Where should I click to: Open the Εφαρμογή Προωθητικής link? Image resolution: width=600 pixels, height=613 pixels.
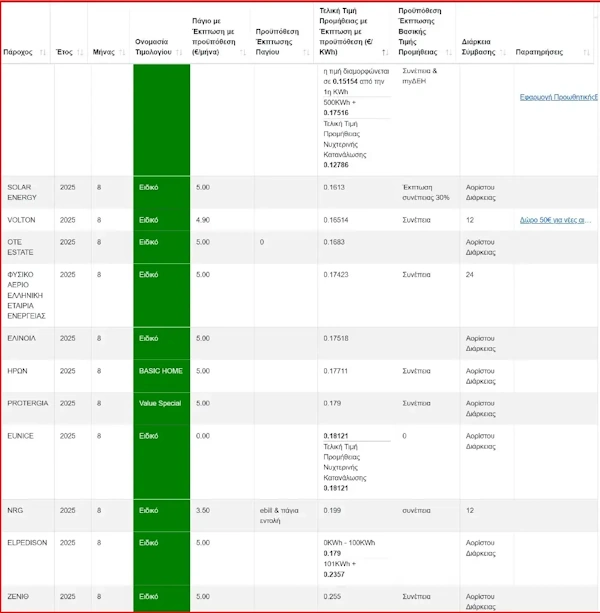(558, 98)
